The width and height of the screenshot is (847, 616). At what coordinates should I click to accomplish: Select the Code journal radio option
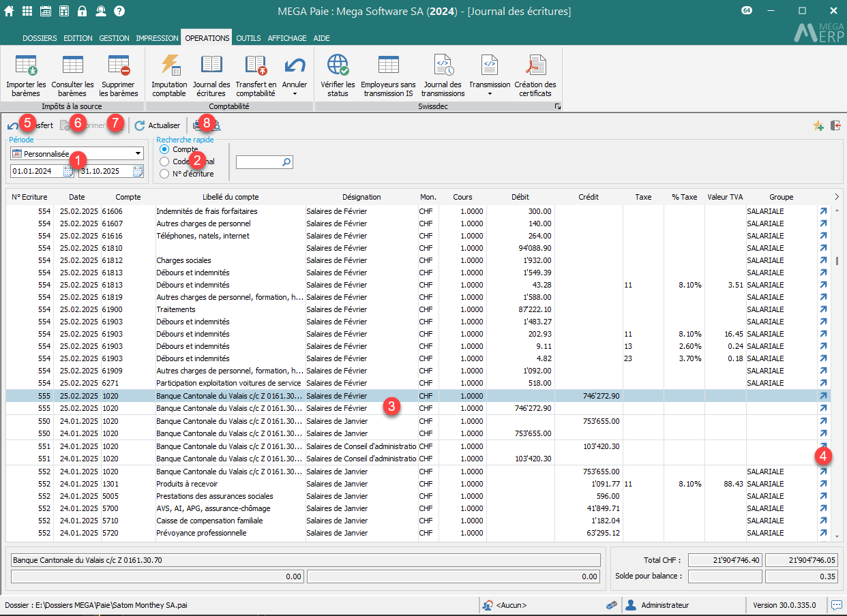164,161
